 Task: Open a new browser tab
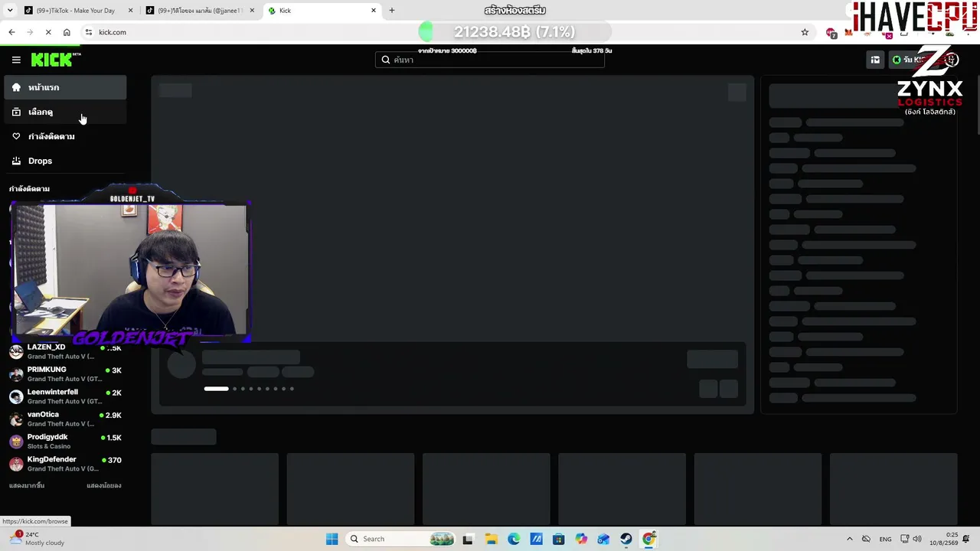pyautogui.click(x=392, y=11)
